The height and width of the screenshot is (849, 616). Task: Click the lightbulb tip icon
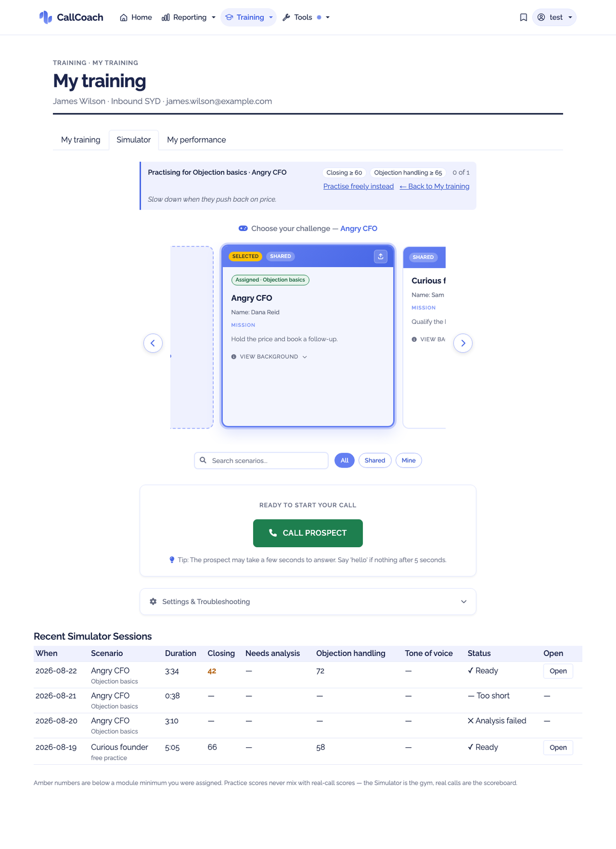[x=172, y=560]
